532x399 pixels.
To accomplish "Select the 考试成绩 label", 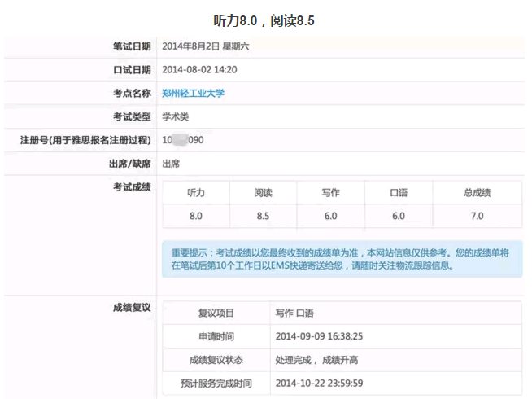I will pyautogui.click(x=132, y=187).
